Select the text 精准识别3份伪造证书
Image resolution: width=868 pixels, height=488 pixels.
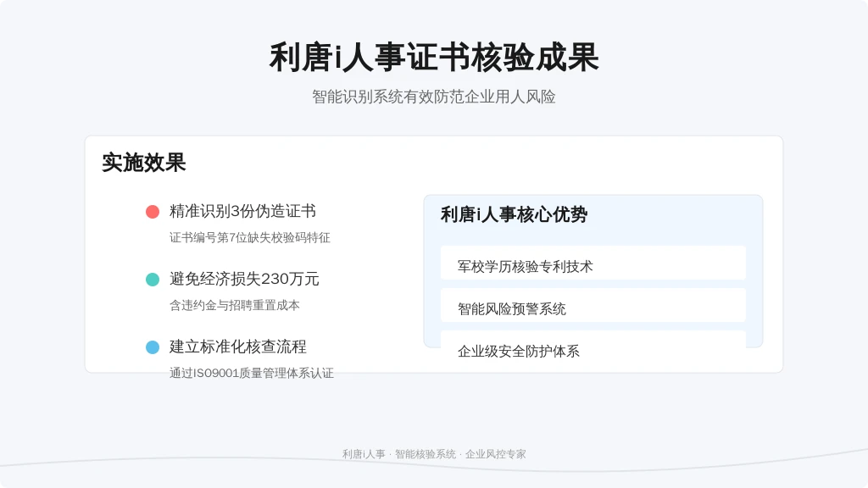pyautogui.click(x=242, y=211)
